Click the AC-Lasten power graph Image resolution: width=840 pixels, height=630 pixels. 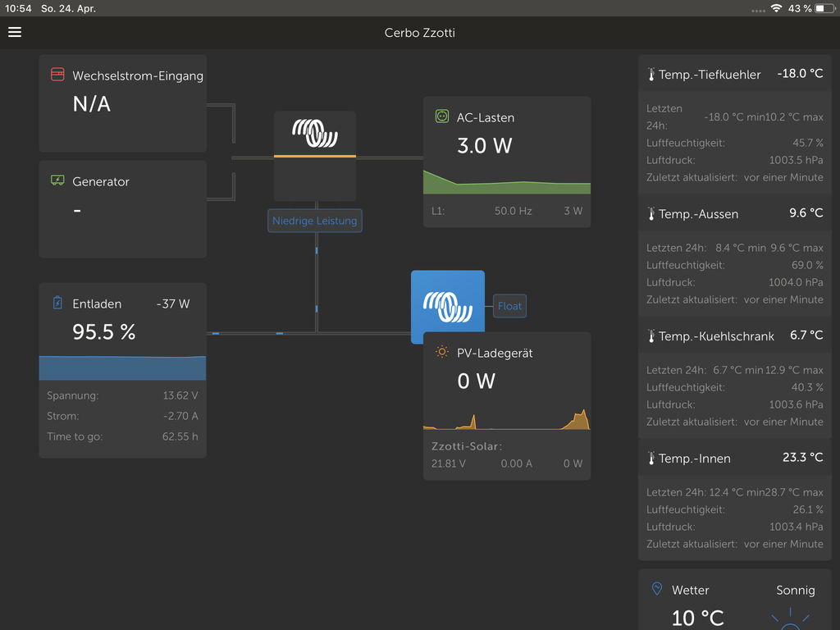[x=507, y=182]
